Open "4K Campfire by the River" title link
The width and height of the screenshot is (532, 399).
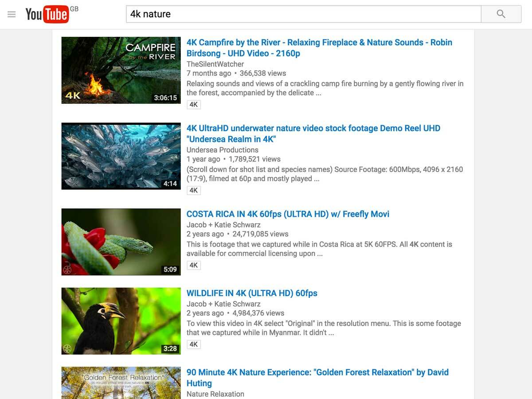pyautogui.click(x=319, y=48)
